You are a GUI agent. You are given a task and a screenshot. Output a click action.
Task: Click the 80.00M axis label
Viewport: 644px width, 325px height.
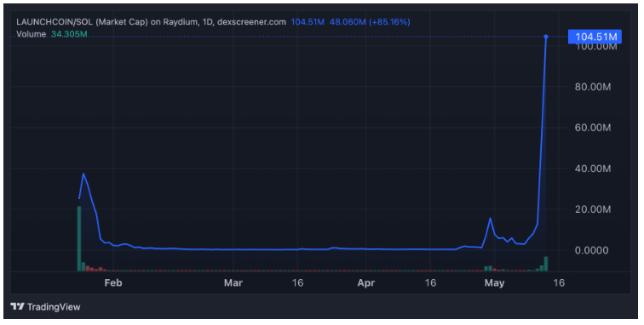coord(593,87)
